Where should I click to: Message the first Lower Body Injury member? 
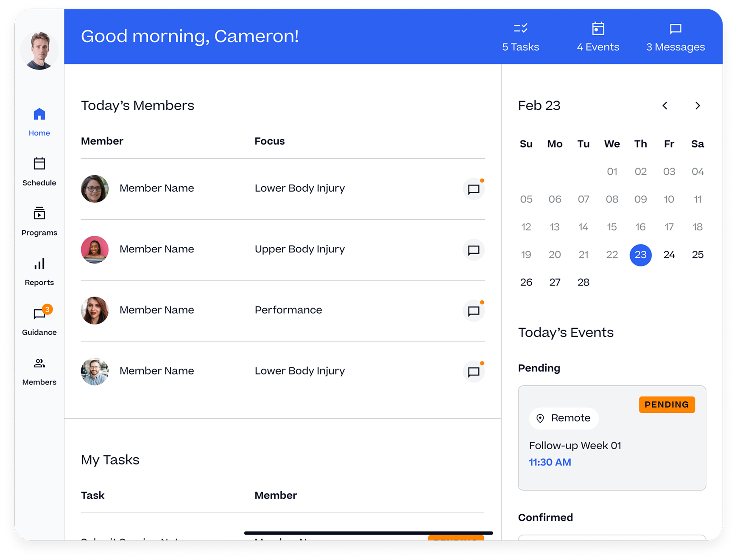point(474,189)
